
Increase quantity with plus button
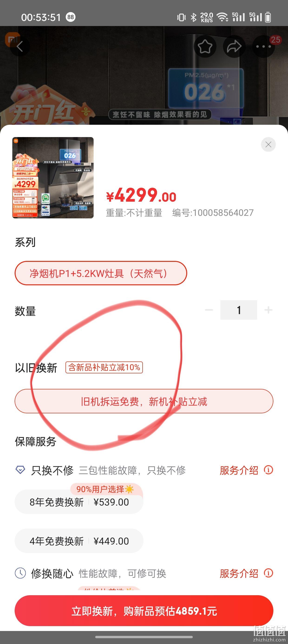pyautogui.click(x=268, y=310)
